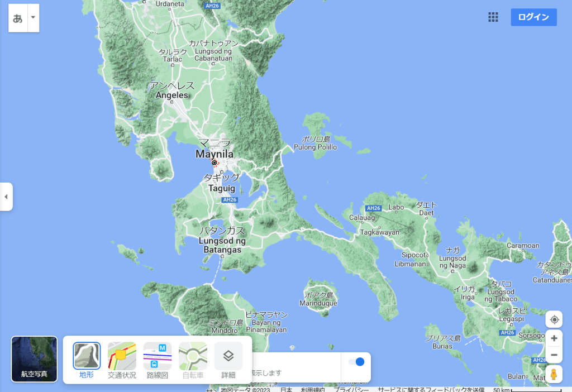Open More (詳細) layers options
572x392 pixels.
point(228,356)
